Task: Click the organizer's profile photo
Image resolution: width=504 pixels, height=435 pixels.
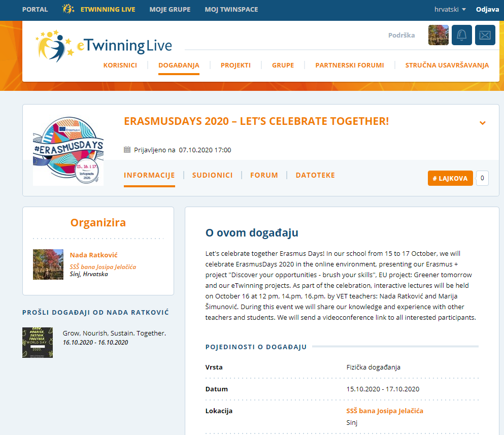Action: 48,264
